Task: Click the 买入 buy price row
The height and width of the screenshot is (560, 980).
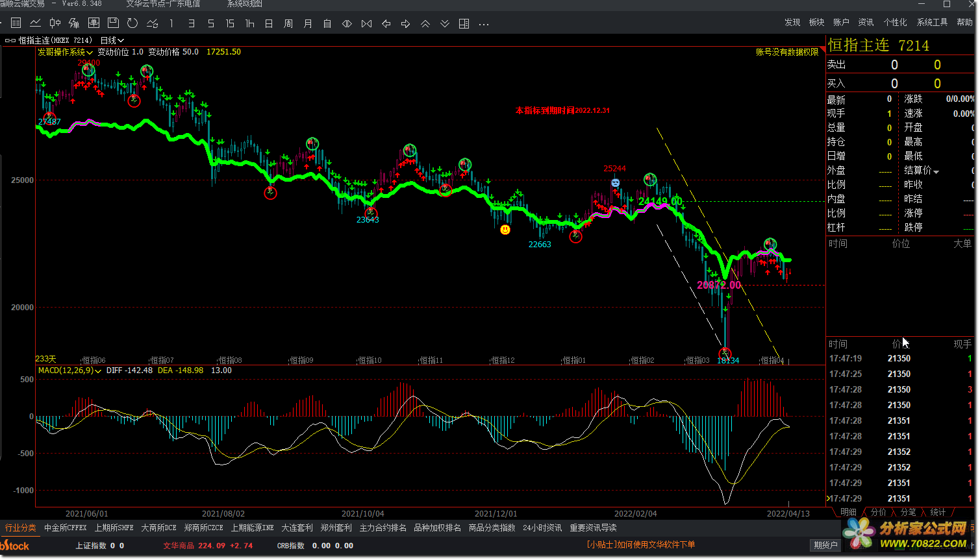Action: 900,84
